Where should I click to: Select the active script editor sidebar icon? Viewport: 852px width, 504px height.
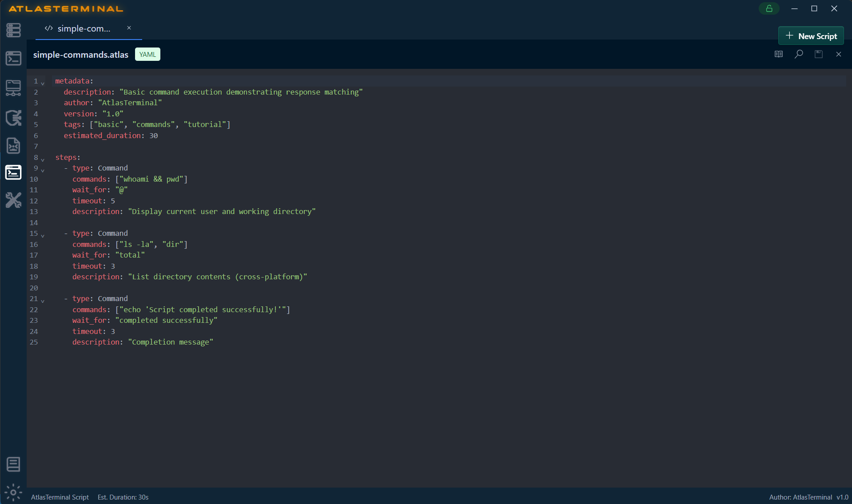click(x=13, y=172)
